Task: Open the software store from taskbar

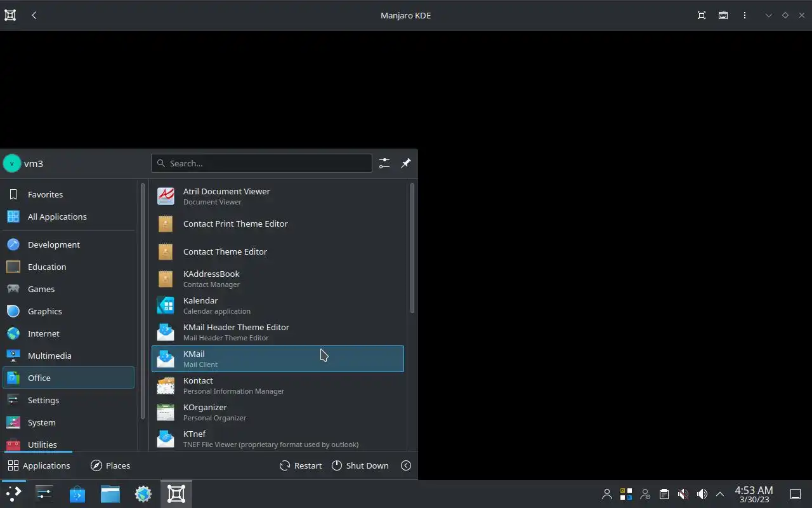Action: click(x=77, y=494)
